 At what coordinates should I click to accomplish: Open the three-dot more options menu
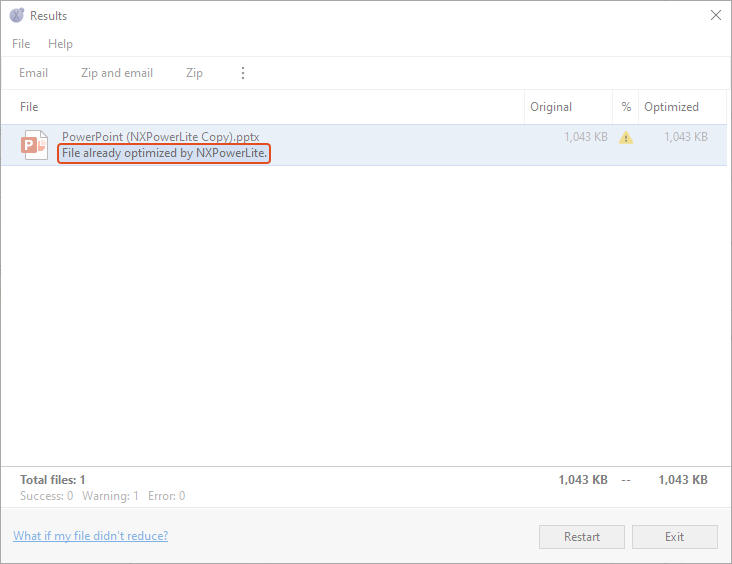coord(243,73)
